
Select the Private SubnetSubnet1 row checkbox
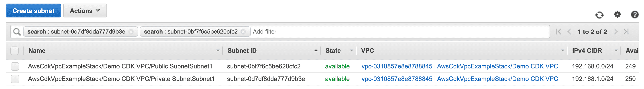point(15,79)
